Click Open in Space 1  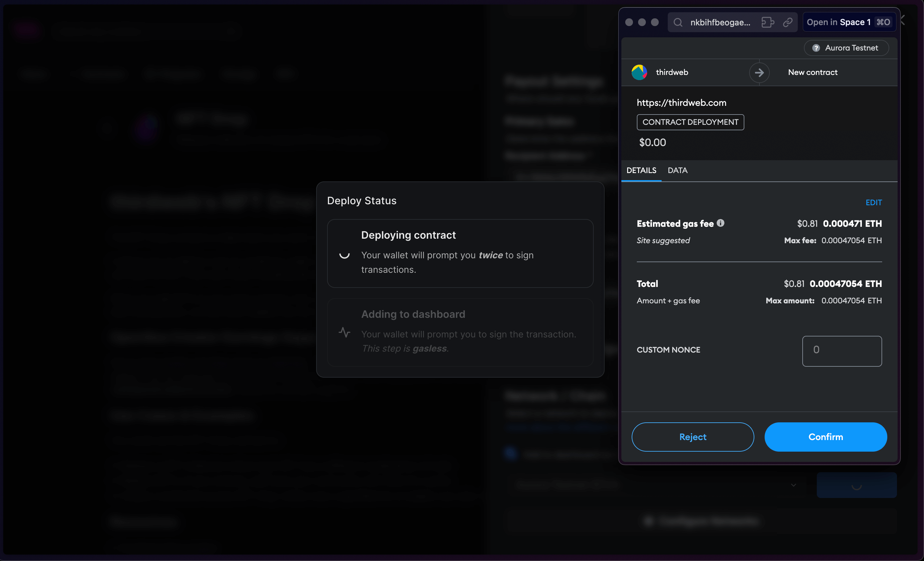click(x=849, y=22)
